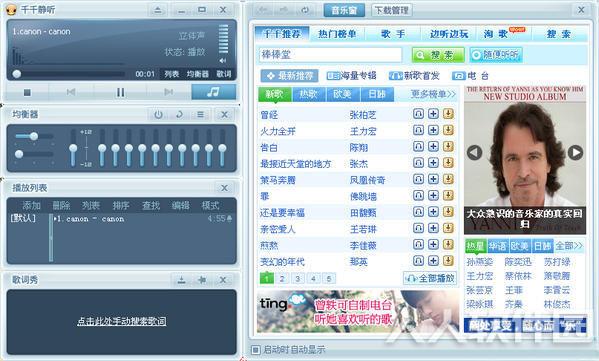Open the 排序 sort menu

pyautogui.click(x=121, y=206)
